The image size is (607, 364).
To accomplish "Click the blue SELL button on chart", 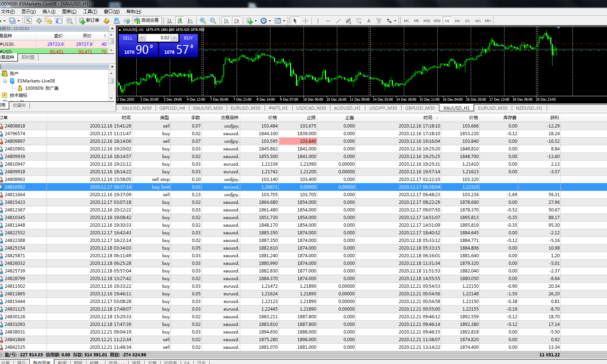I will point(128,38).
